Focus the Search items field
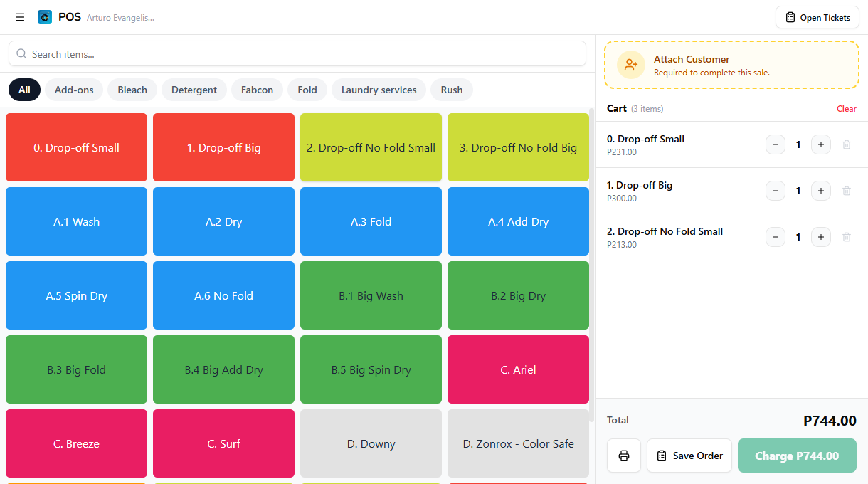The width and height of the screenshot is (868, 484). click(x=297, y=54)
